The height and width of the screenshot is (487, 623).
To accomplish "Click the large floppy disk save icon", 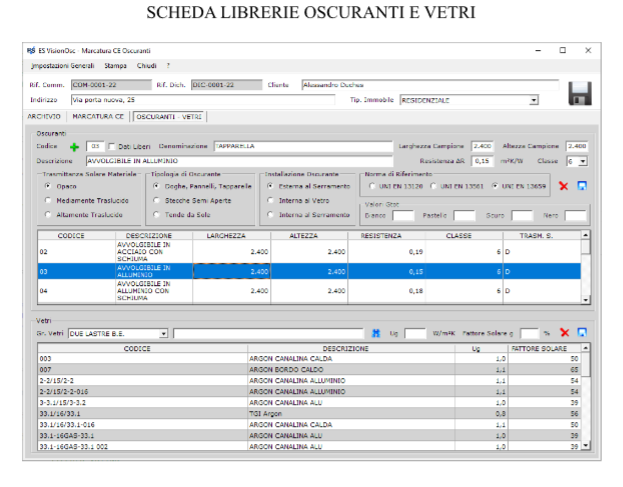I will pyautogui.click(x=580, y=93).
